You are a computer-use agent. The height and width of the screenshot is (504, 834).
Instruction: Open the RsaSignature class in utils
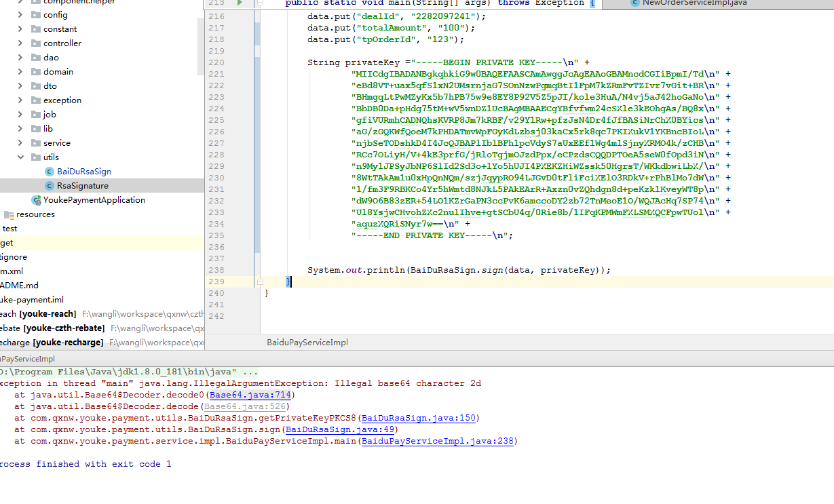click(82, 186)
